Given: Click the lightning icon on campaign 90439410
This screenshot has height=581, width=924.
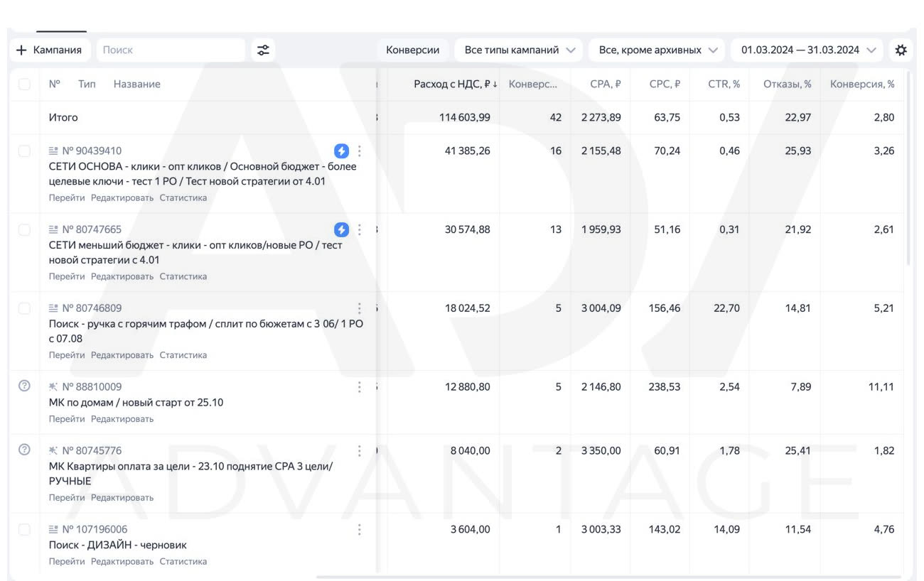Looking at the screenshot, I should tap(342, 151).
